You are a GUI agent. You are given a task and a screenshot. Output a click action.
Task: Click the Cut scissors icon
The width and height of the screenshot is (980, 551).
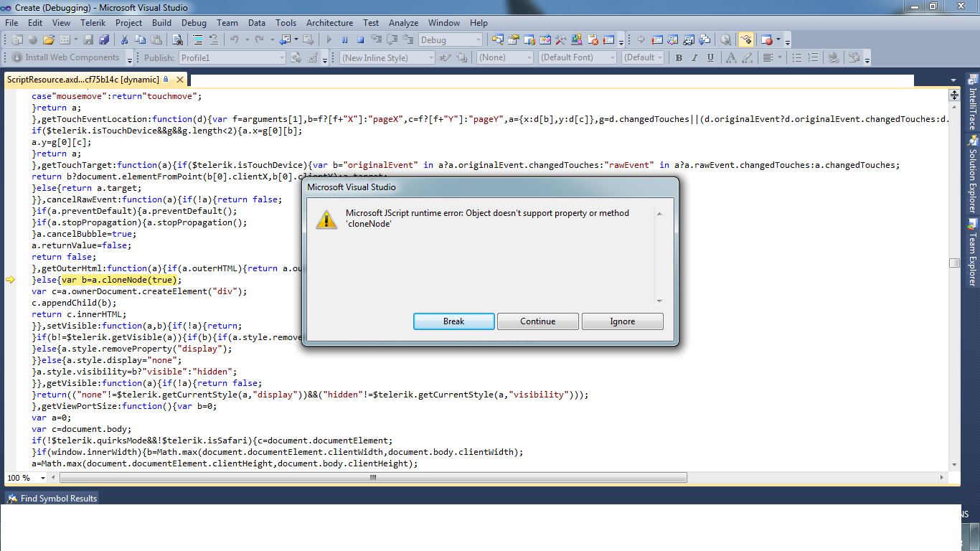(x=124, y=40)
